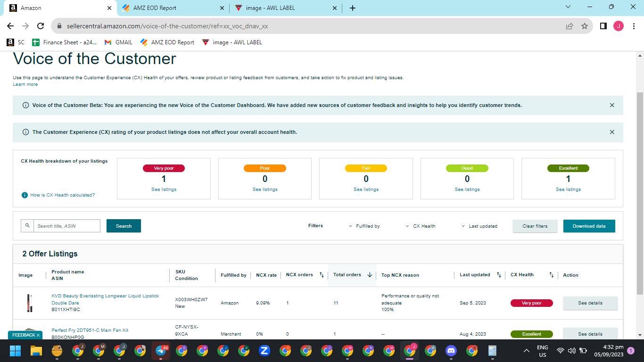Switch to the image - AWL LABEL tab
Image resolution: width=644 pixels, height=362 pixels.
[x=286, y=8]
